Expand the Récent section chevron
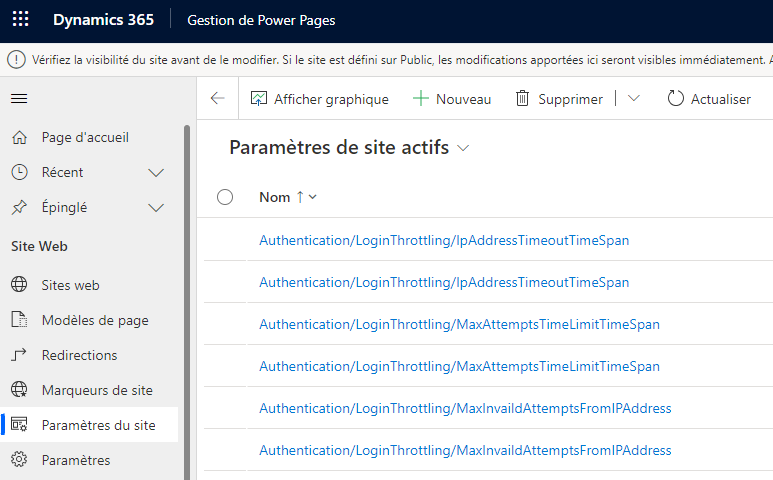The image size is (773, 480). (156, 172)
